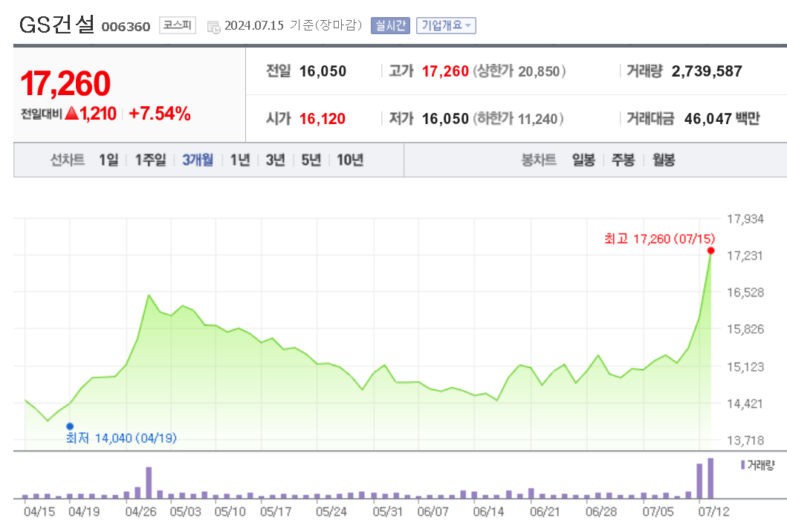
Task: Open the 기업개요 dropdown
Action: 446,25
